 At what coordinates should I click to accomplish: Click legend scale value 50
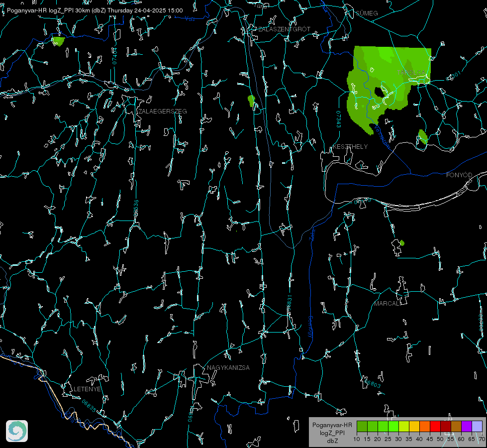click(440, 440)
